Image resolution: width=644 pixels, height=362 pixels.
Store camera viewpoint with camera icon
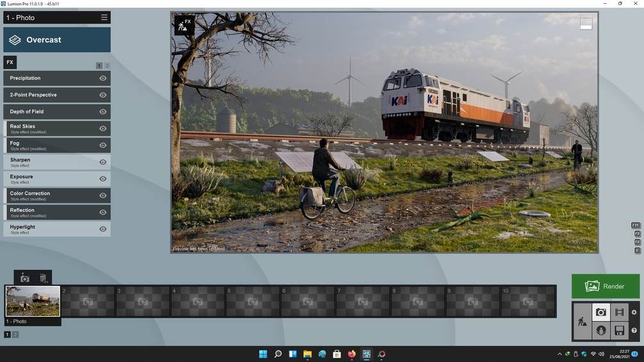[x=24, y=278]
